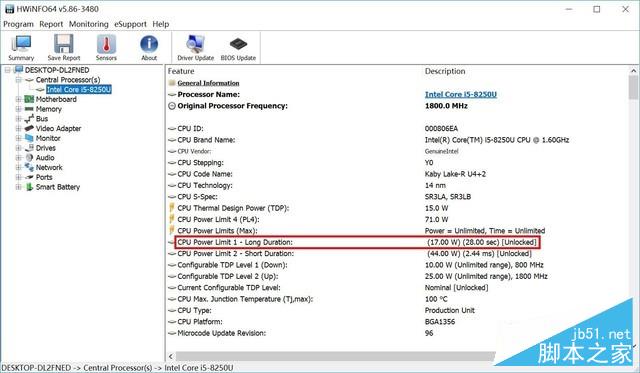Select the Ports tree node
The width and height of the screenshot is (640, 373).
pyautogui.click(x=44, y=177)
